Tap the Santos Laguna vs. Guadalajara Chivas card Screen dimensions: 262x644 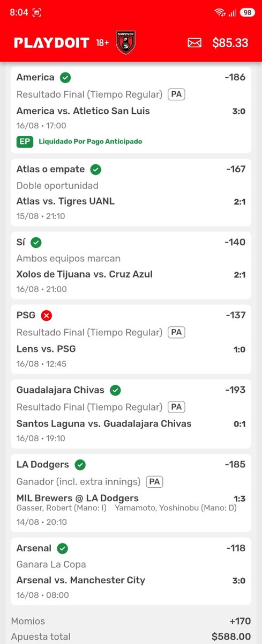pyautogui.click(x=131, y=414)
